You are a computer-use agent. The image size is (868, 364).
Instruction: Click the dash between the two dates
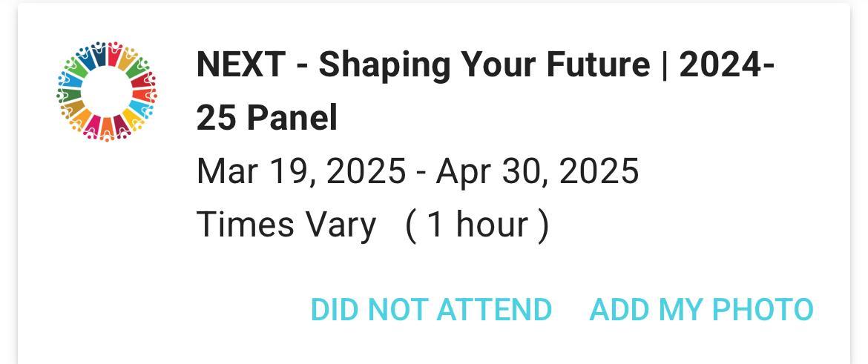coord(421,171)
